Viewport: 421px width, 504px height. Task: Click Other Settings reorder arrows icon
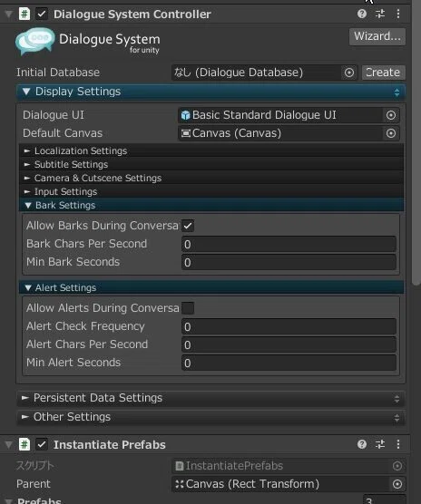pyautogui.click(x=397, y=418)
